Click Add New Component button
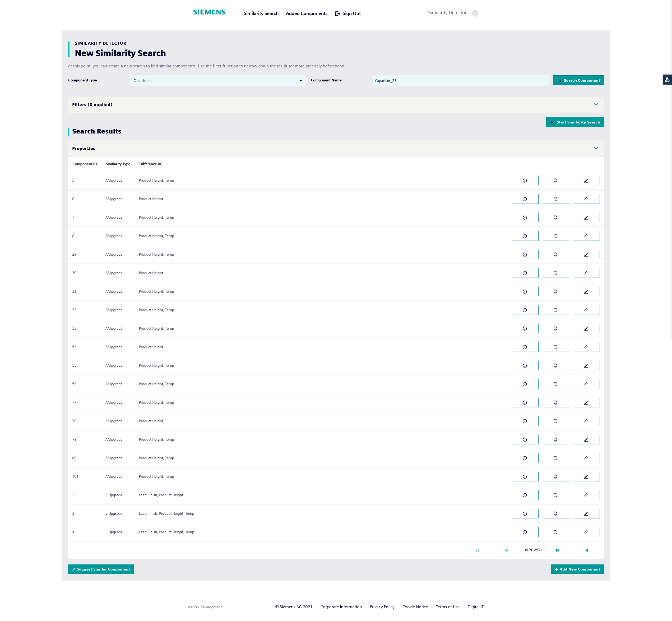 click(577, 569)
